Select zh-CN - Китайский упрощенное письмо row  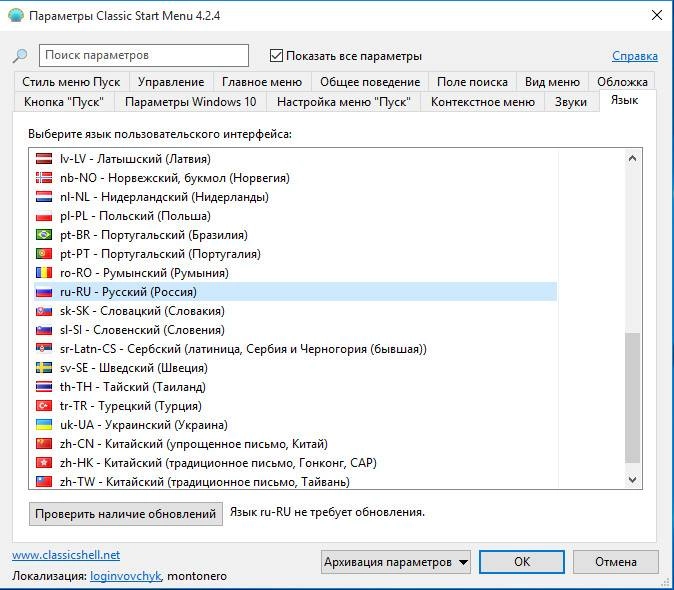(296, 443)
